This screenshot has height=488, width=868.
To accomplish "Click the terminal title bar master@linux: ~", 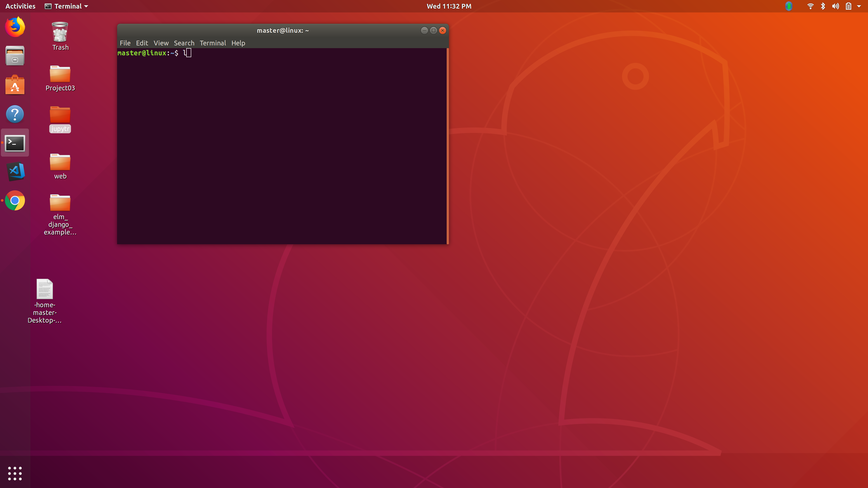I will 283,30.
